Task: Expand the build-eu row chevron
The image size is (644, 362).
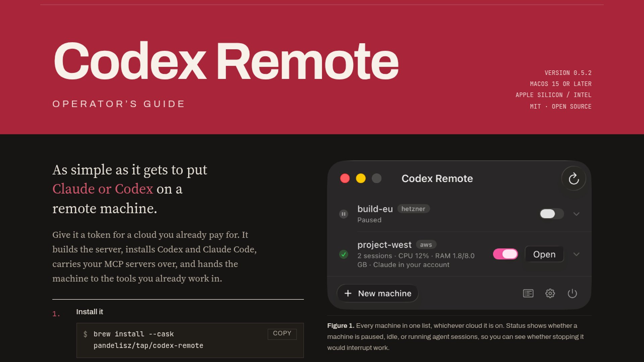Action: [576, 214]
